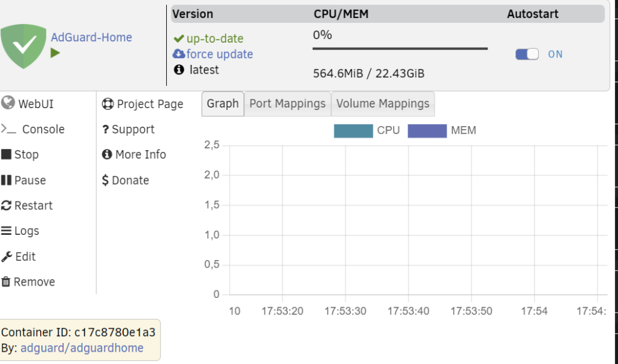Click the AdGuard shield container icon
The height and width of the screenshot is (364, 618).
coord(23,46)
